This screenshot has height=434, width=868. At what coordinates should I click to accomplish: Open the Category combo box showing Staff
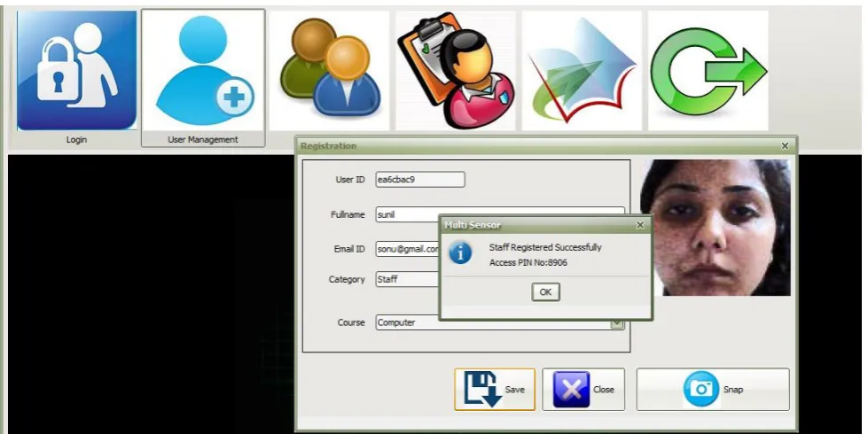click(407, 279)
